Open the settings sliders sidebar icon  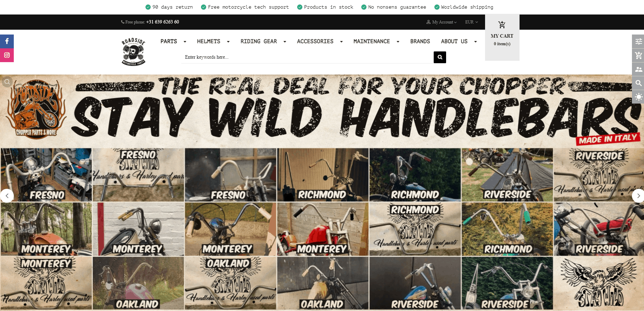tap(638, 41)
